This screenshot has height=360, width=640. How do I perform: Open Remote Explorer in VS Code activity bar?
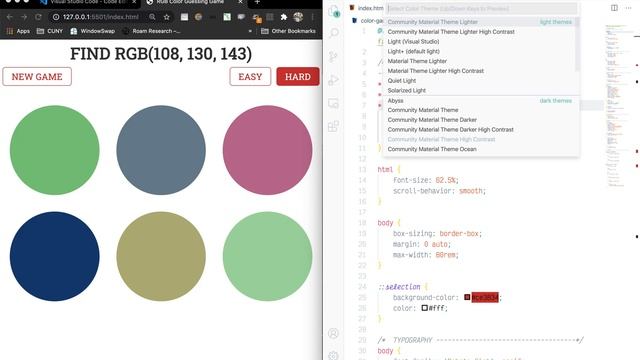pyautogui.click(x=333, y=103)
